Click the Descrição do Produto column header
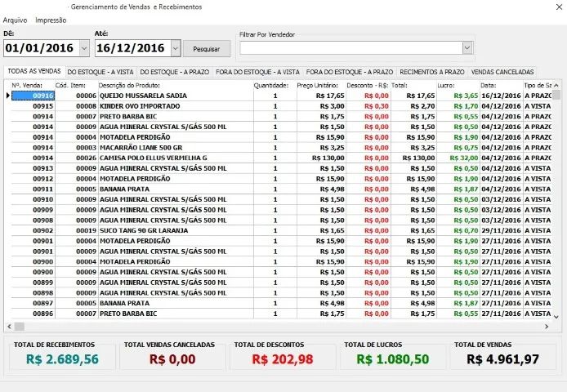Screen dimensions: 567x392 click(176, 86)
